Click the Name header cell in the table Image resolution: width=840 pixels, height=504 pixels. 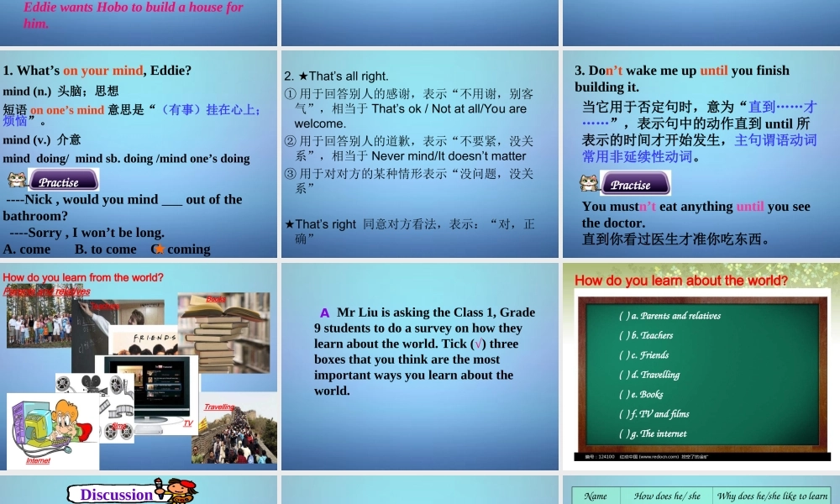click(596, 496)
